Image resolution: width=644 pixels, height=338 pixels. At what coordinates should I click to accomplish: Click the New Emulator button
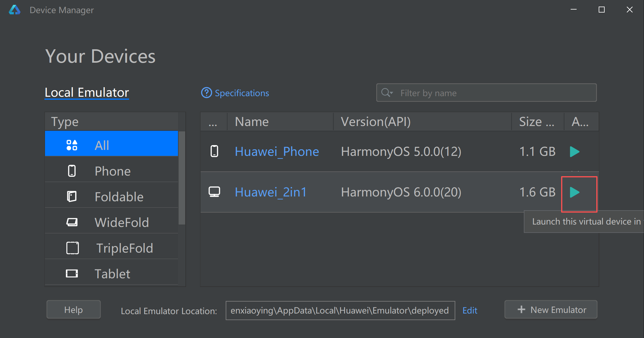pos(551,310)
